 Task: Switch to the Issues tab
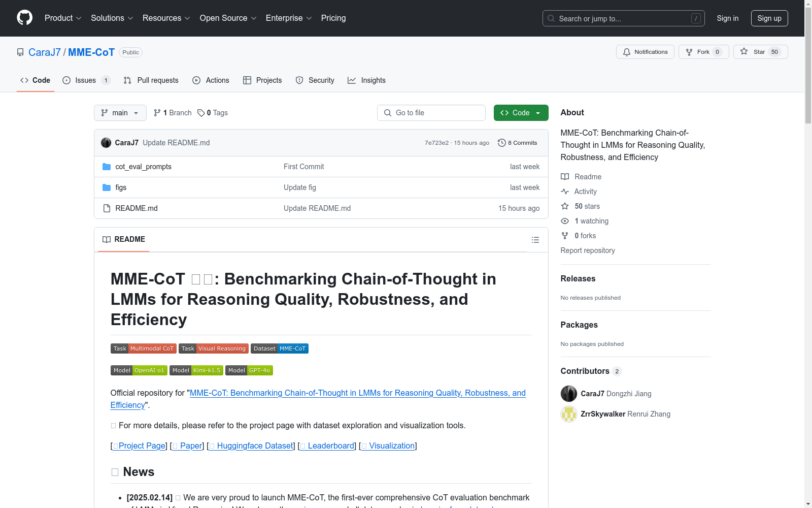click(x=86, y=80)
